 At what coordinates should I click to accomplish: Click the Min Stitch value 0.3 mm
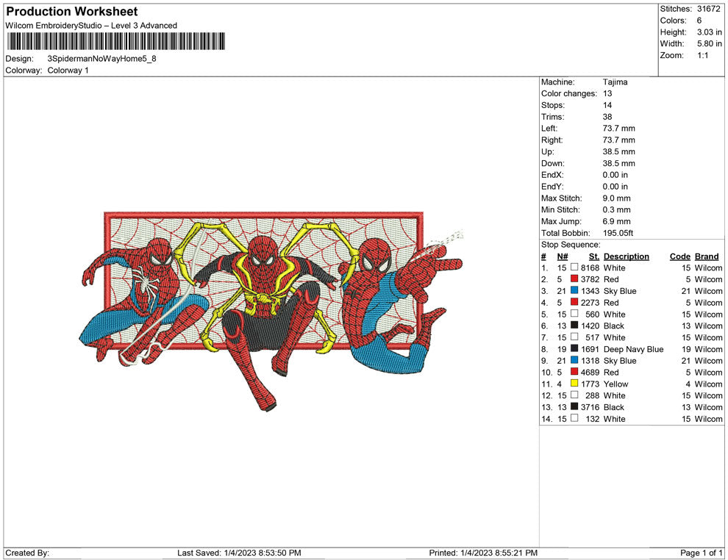(616, 209)
